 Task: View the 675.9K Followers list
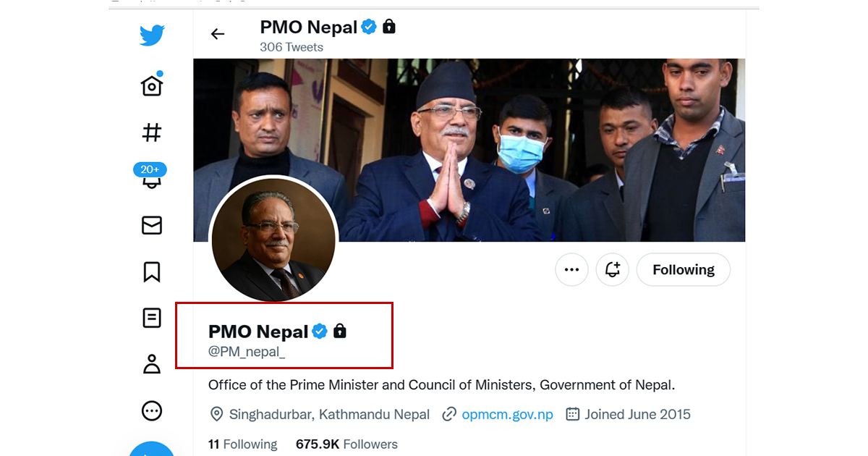pyautogui.click(x=346, y=444)
